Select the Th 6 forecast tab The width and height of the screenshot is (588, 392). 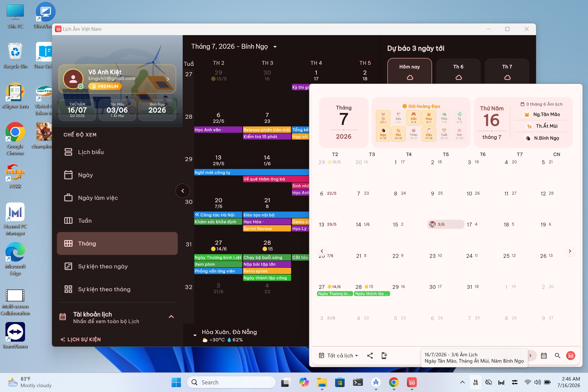458,71
